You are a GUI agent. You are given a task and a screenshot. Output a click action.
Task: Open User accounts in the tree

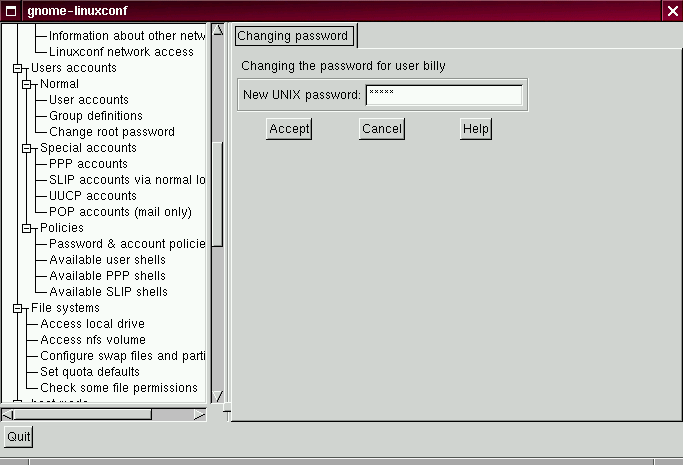click(88, 100)
